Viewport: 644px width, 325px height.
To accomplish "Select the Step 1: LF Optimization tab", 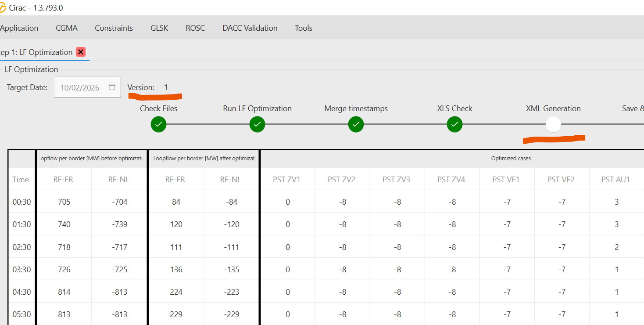I will 36,52.
